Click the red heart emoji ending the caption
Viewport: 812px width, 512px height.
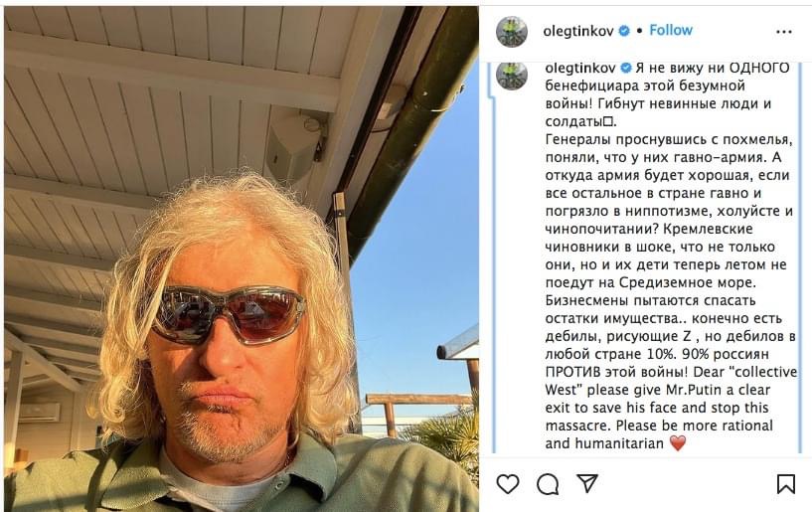(x=678, y=443)
